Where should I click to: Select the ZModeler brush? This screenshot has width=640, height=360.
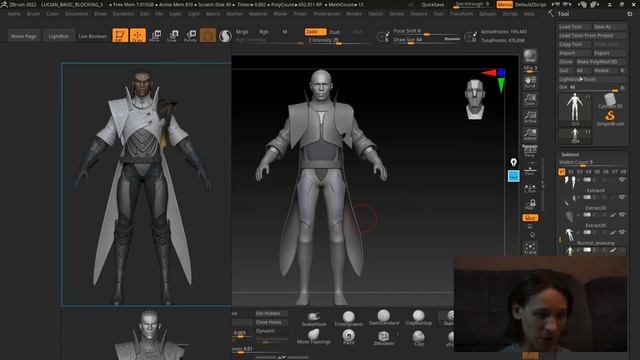point(384,338)
